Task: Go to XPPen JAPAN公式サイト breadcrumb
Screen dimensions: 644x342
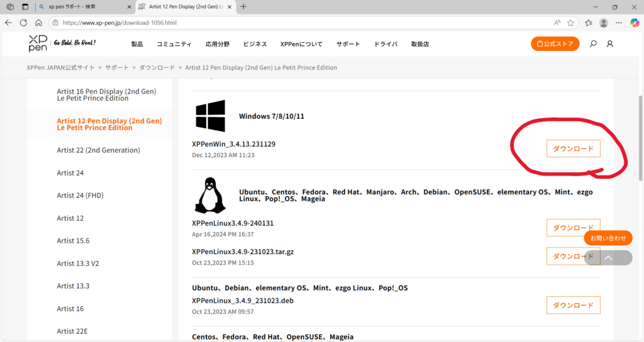Action: pyautogui.click(x=61, y=67)
